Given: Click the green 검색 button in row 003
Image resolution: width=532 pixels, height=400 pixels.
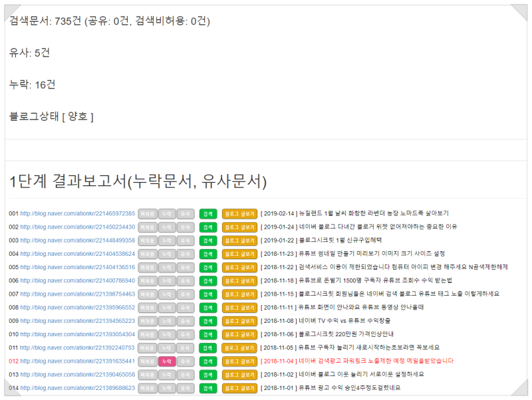Looking at the screenshot, I should pos(208,241).
